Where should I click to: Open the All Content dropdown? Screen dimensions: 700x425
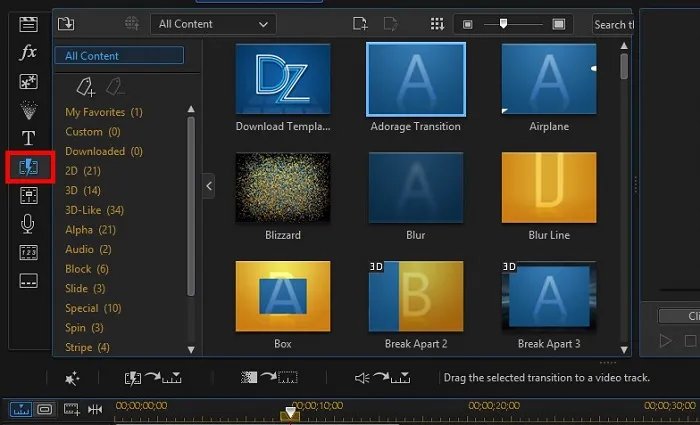(213, 24)
